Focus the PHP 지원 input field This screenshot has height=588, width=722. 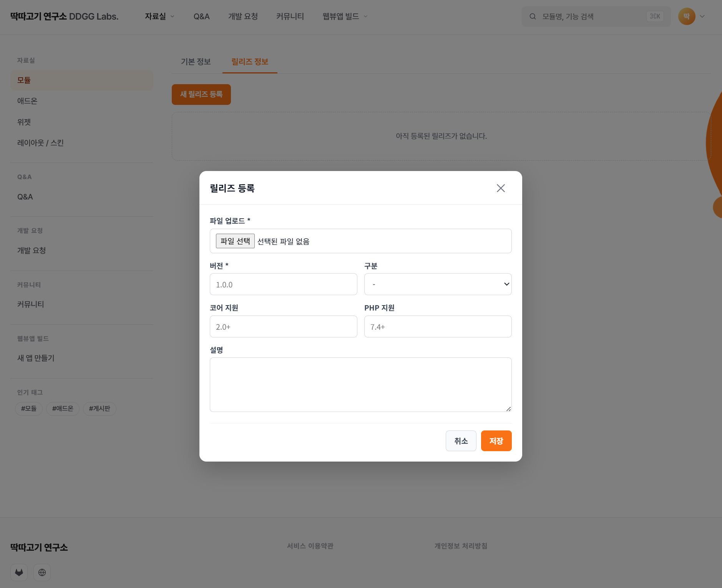pos(438,327)
